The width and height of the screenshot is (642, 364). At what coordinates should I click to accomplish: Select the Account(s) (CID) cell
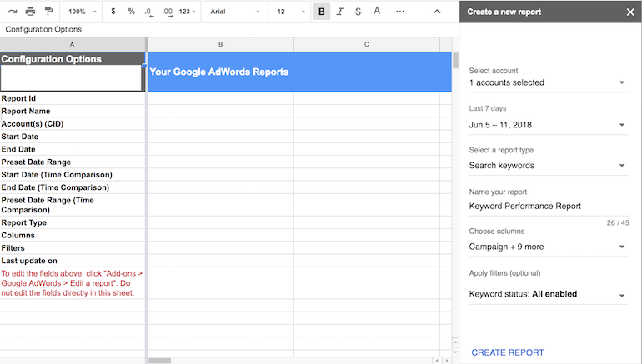(73, 124)
